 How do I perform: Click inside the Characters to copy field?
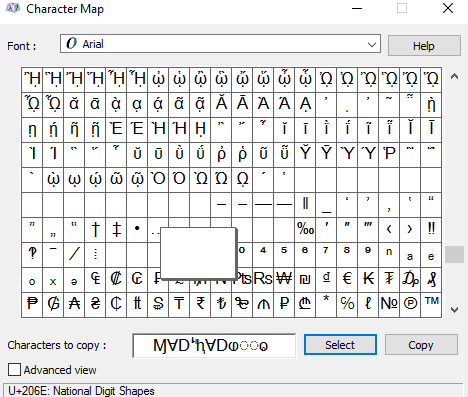tap(214, 346)
